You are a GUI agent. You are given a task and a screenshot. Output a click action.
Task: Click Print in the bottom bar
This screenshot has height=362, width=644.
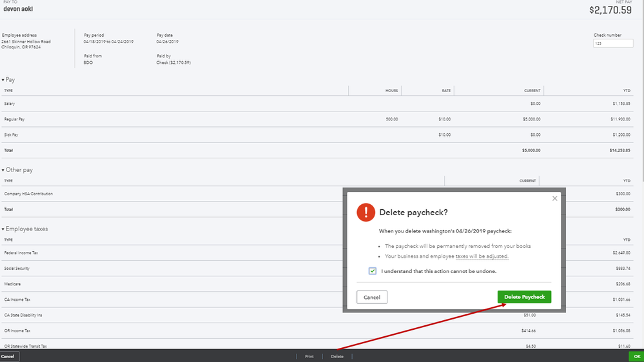(x=309, y=356)
